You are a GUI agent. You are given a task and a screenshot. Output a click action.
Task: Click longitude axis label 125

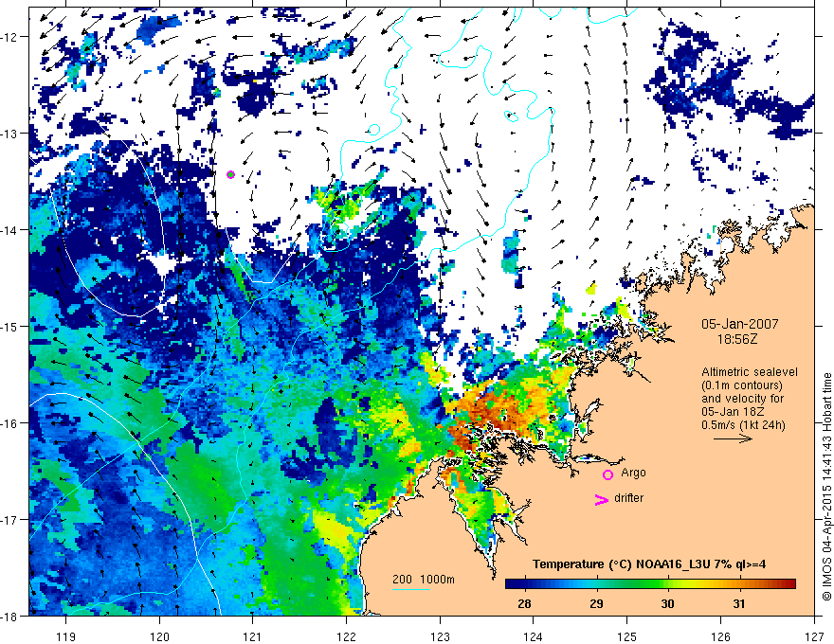[x=627, y=636]
